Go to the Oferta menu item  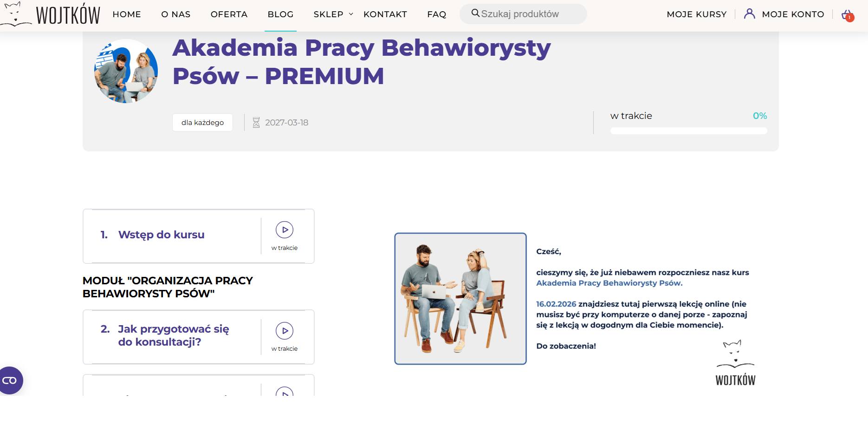point(229,14)
